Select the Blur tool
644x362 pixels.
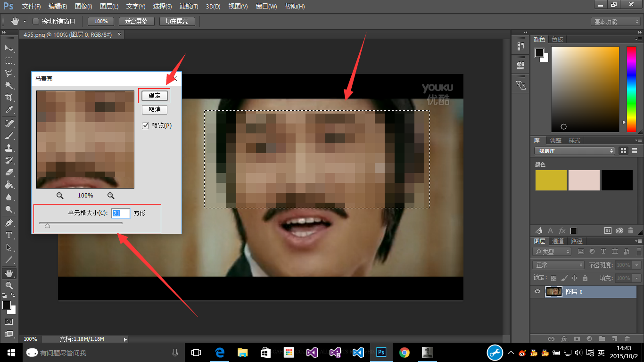(x=9, y=197)
